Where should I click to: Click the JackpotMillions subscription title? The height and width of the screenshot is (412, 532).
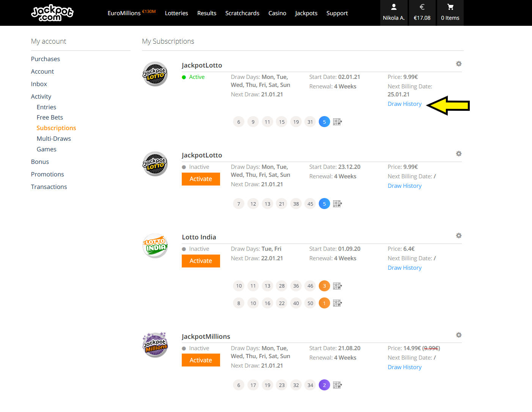(206, 337)
